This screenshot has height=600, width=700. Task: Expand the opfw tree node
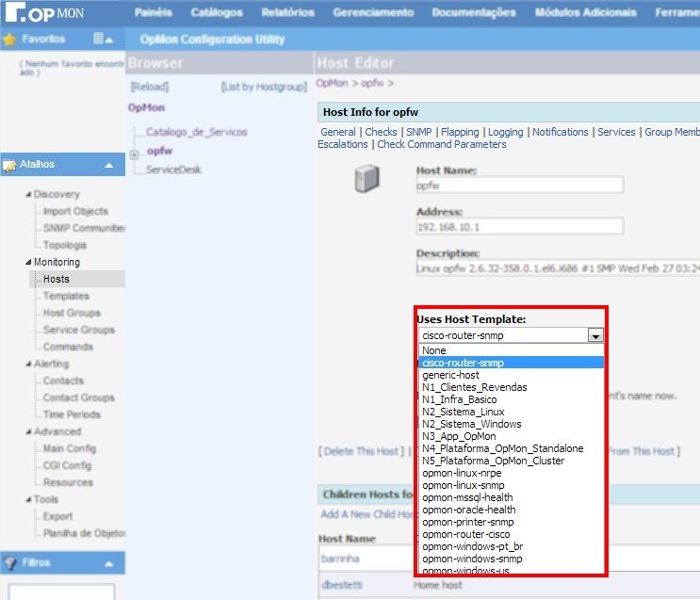tap(135, 154)
